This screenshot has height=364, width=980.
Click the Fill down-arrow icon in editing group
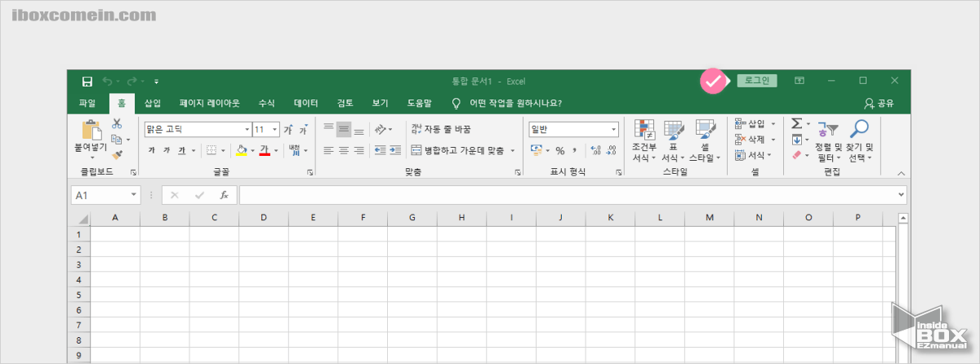797,140
